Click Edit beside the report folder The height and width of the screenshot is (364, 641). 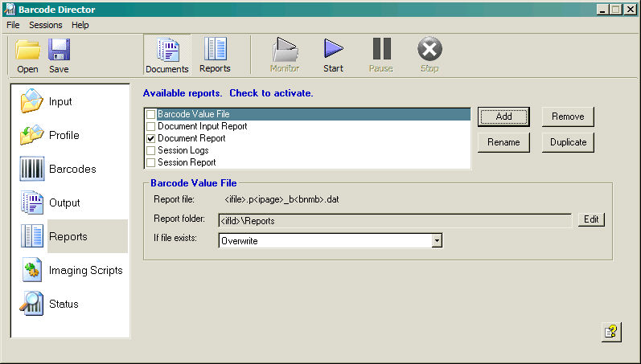click(x=591, y=219)
